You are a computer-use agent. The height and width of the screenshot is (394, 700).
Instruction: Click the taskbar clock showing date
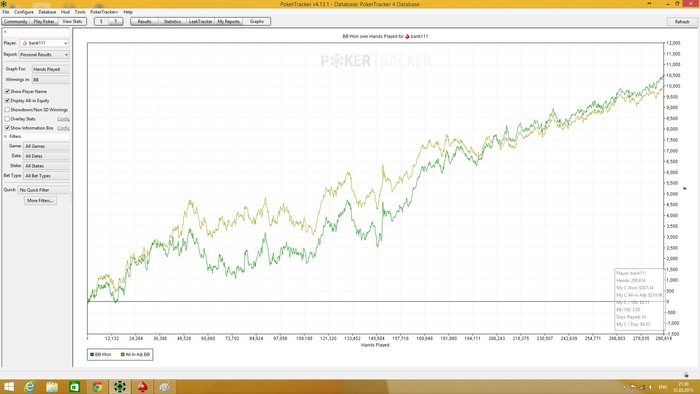click(683, 387)
